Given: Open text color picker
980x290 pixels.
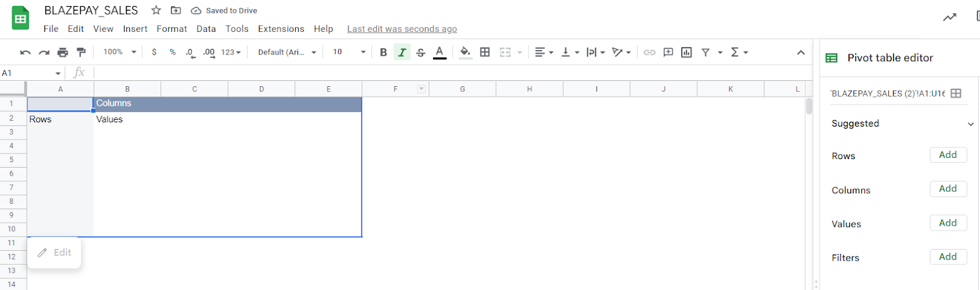Looking at the screenshot, I should tap(439, 53).
